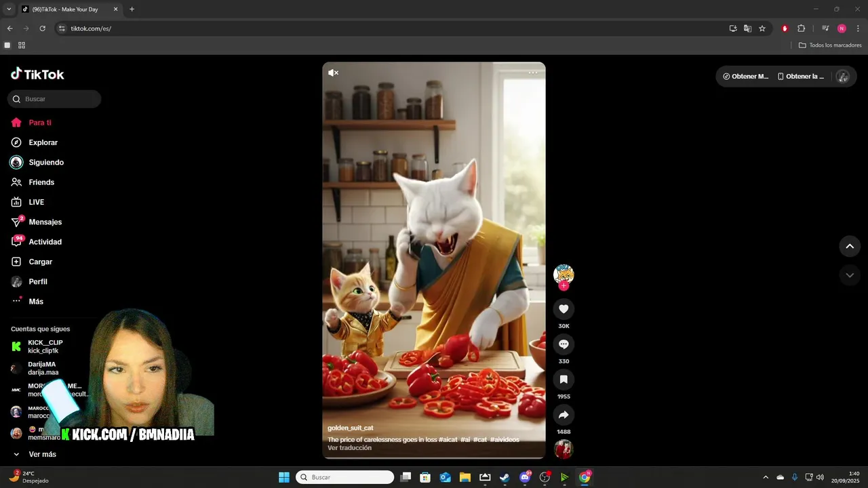This screenshot has height=488, width=868.
Task: Open the weather widget showing 24°C
Action: 30,477
